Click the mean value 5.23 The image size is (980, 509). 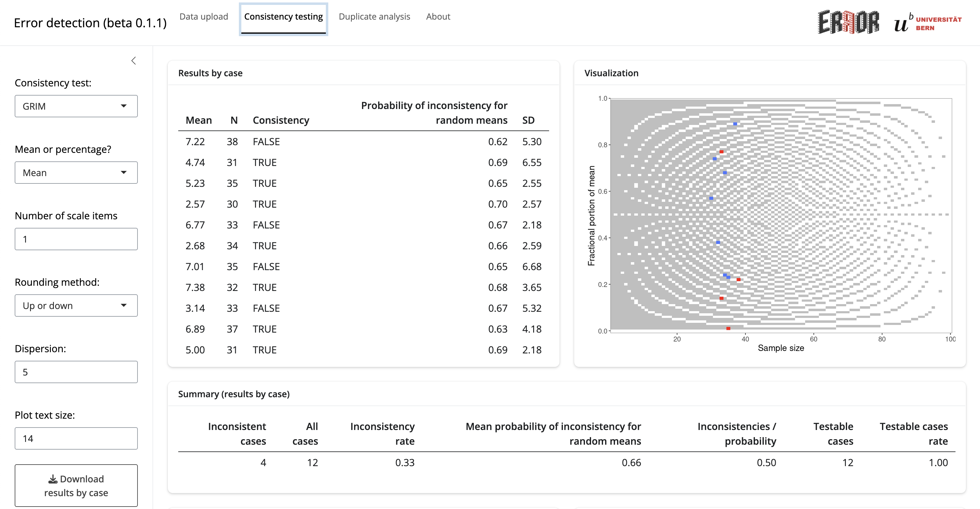195,183
